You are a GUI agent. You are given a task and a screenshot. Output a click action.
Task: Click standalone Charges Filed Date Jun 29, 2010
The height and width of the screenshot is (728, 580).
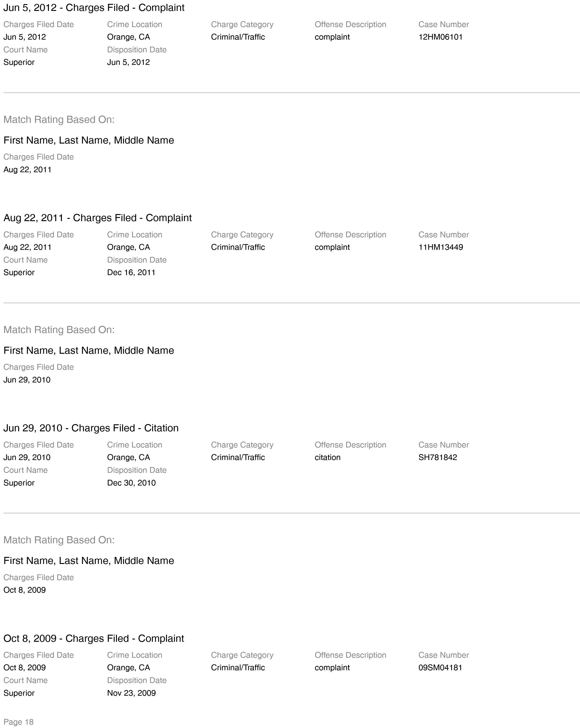[27, 380]
